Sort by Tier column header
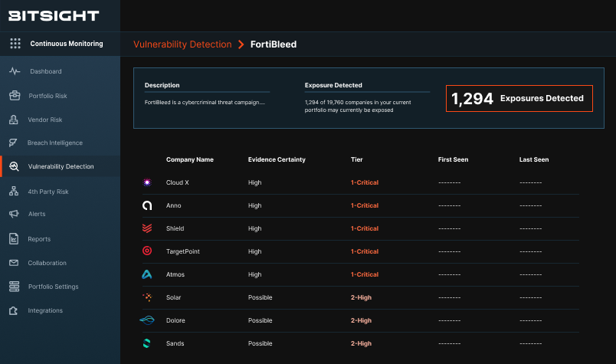 coord(357,159)
